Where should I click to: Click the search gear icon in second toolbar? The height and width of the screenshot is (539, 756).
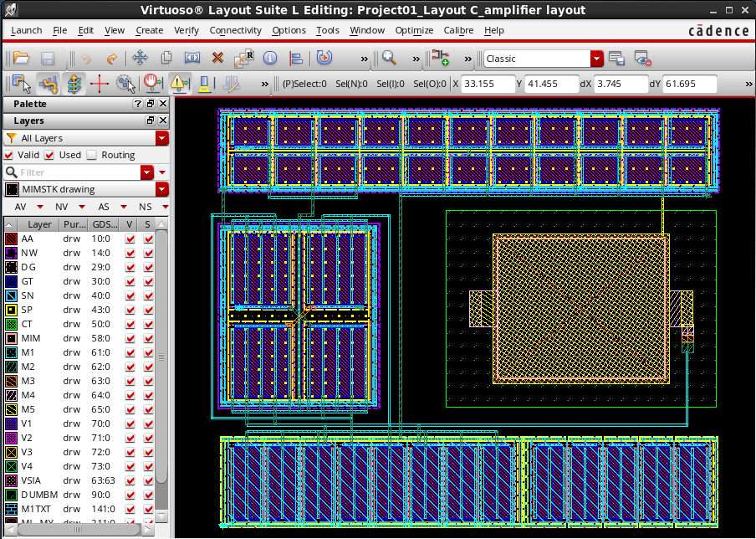pyautogui.click(x=125, y=84)
